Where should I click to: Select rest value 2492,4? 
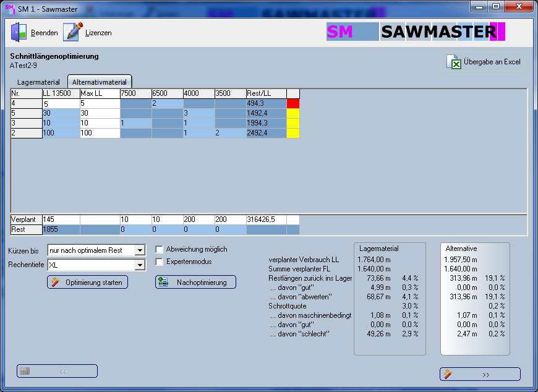pyautogui.click(x=267, y=134)
